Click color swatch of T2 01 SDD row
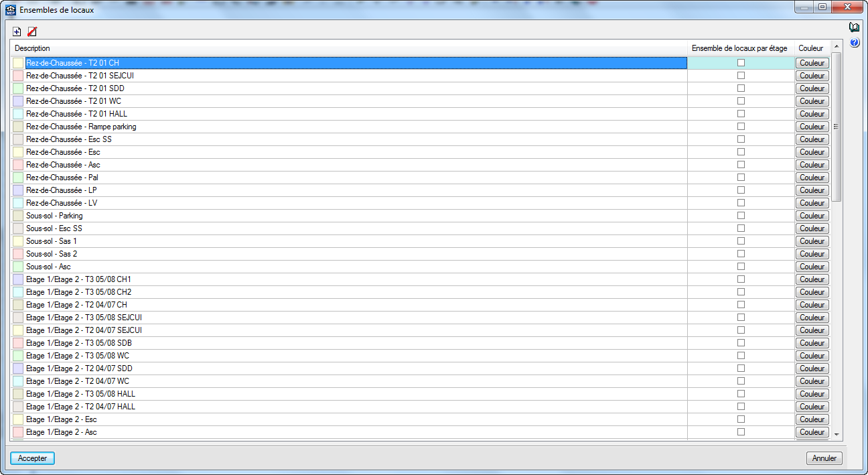Viewport: 868px width, 475px height. pos(18,88)
